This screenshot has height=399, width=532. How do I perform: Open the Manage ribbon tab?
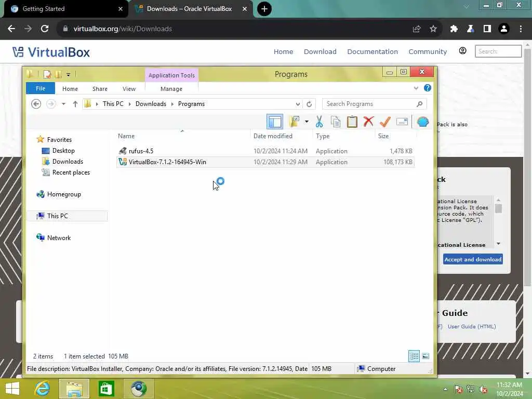(x=171, y=88)
